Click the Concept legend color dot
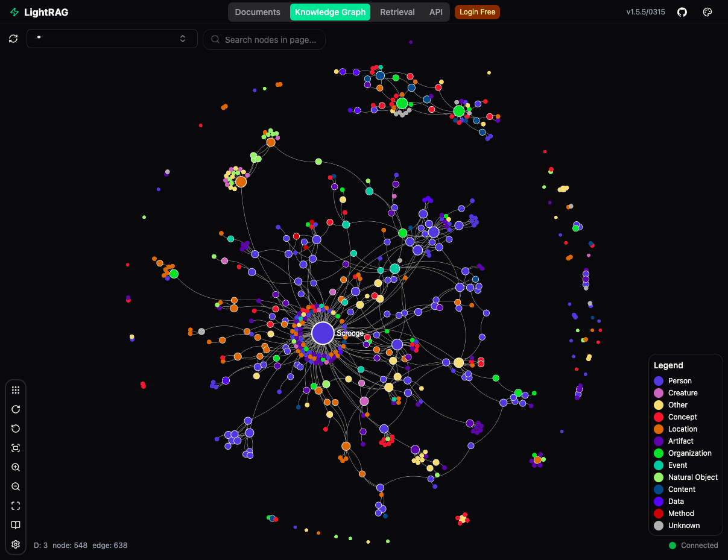 659,417
